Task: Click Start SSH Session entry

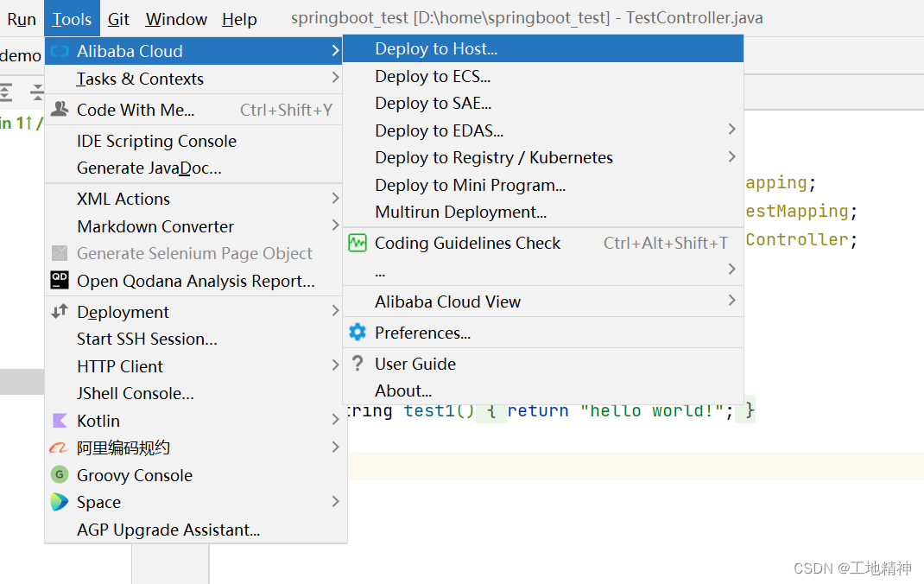Action: [x=149, y=339]
